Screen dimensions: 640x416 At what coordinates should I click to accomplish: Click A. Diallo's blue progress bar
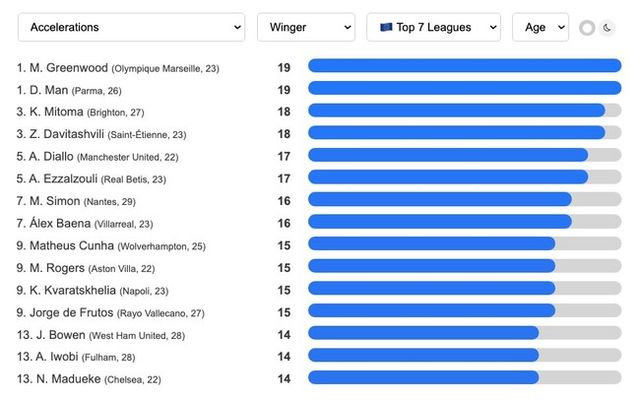point(448,155)
